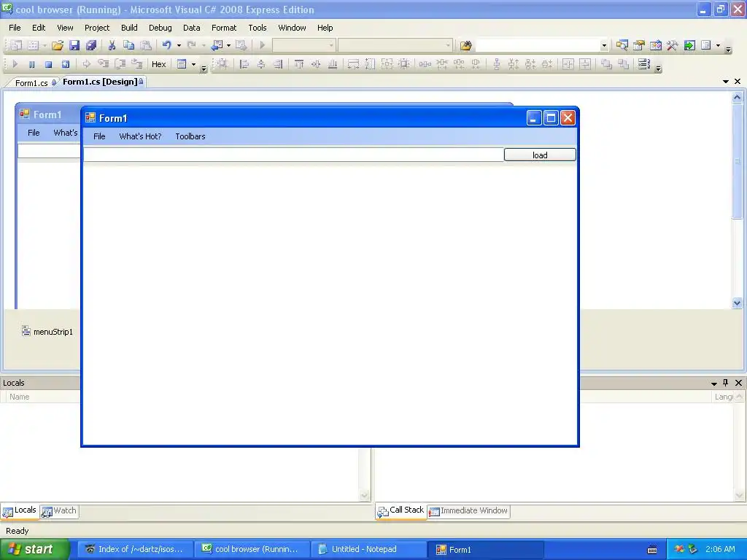
Task: Open Debug toolbar options chevron
Action: pyautogui.click(x=204, y=69)
